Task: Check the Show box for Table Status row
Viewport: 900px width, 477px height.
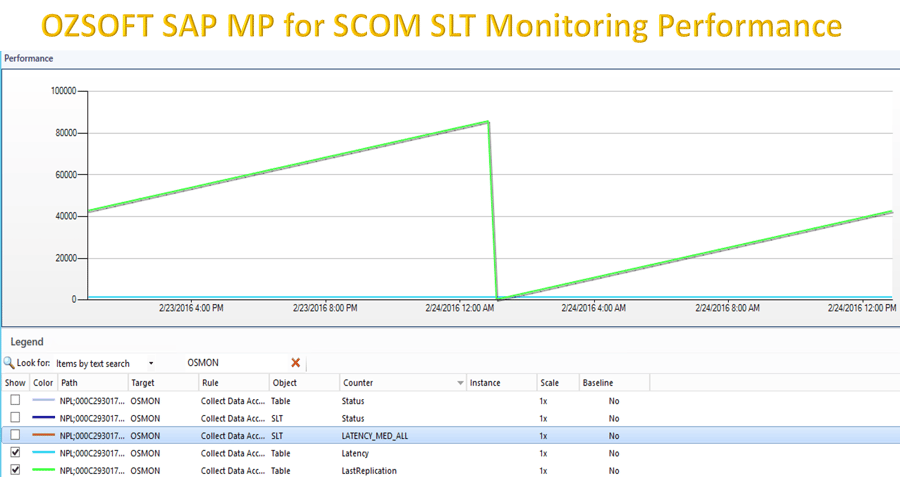Action: (15, 400)
